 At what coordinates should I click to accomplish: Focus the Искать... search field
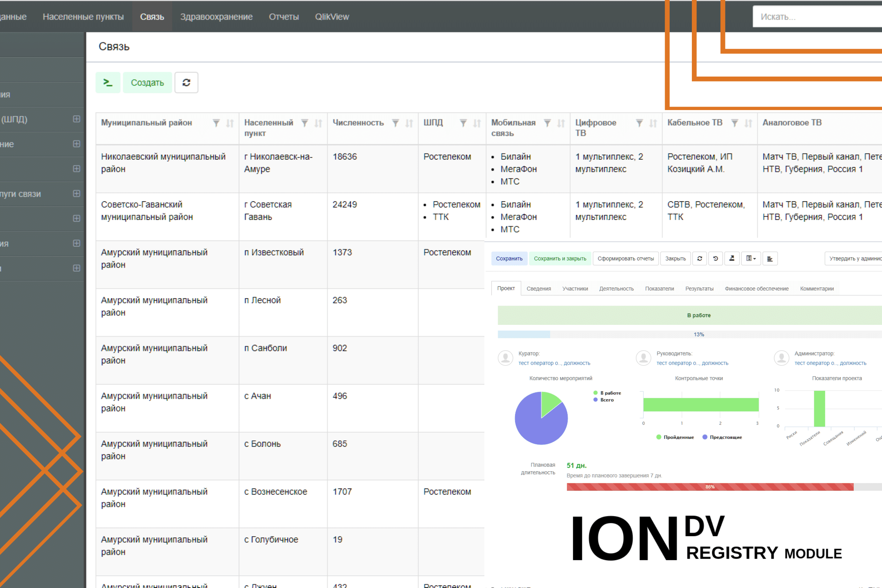817,17
